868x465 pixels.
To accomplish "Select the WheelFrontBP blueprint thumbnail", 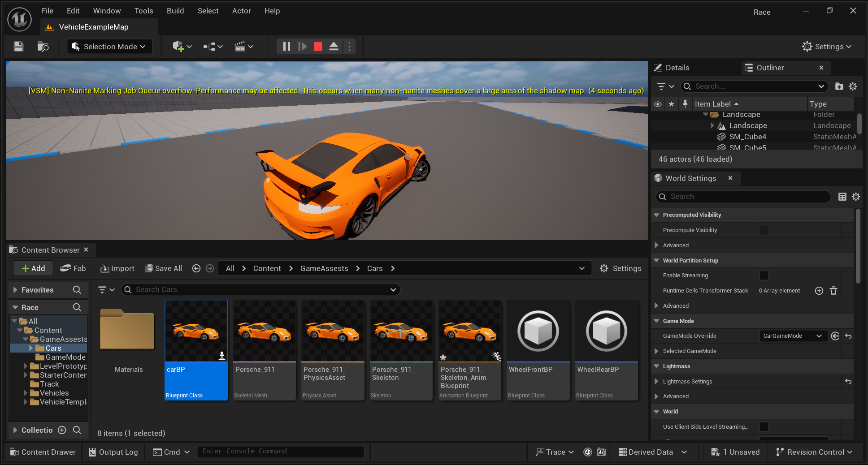I will tap(538, 331).
